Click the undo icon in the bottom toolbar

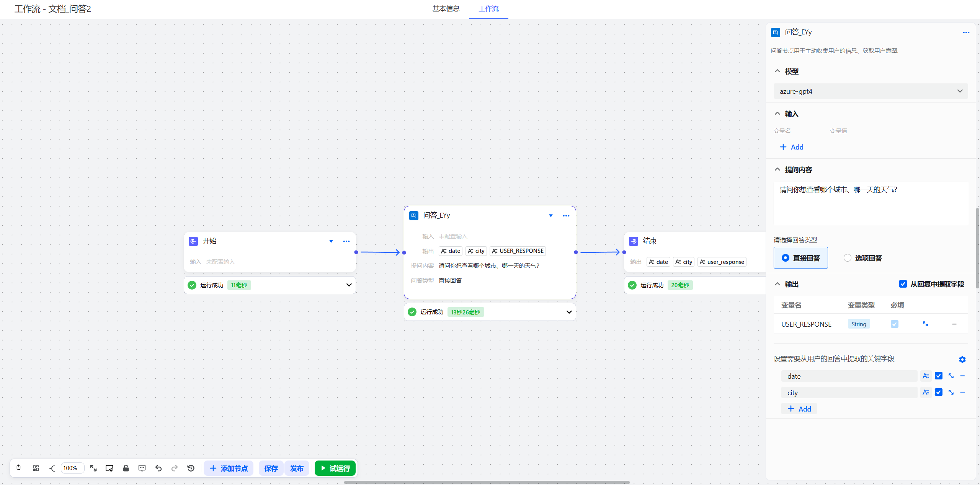pyautogui.click(x=158, y=468)
